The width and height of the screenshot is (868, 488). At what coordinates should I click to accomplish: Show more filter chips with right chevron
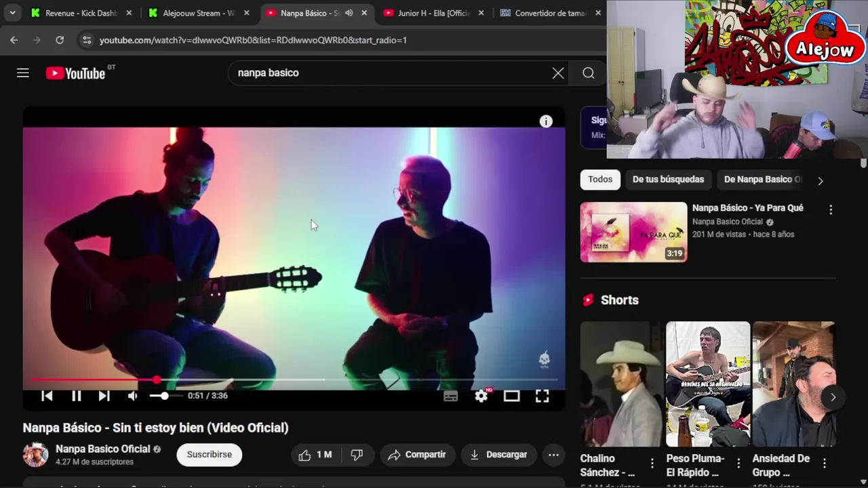[x=821, y=181]
